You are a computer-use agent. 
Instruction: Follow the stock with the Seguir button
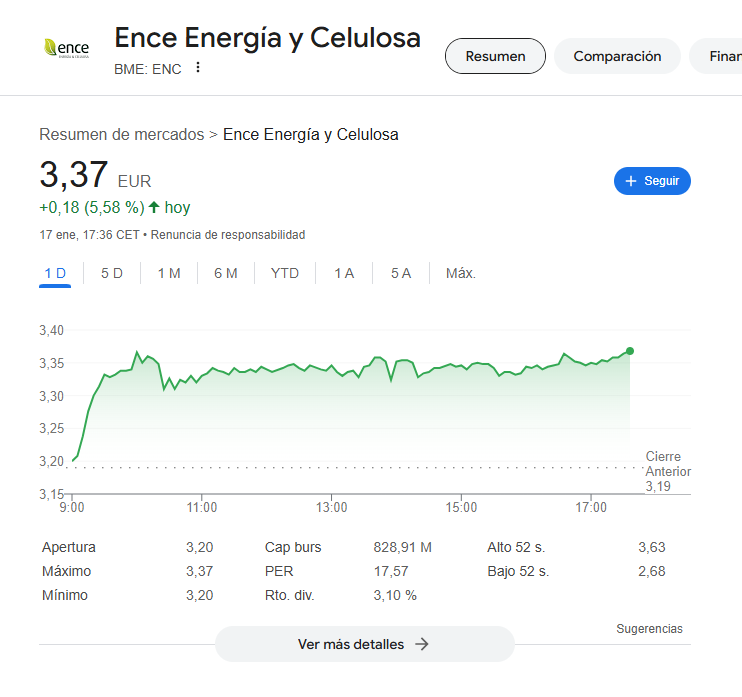tap(652, 181)
